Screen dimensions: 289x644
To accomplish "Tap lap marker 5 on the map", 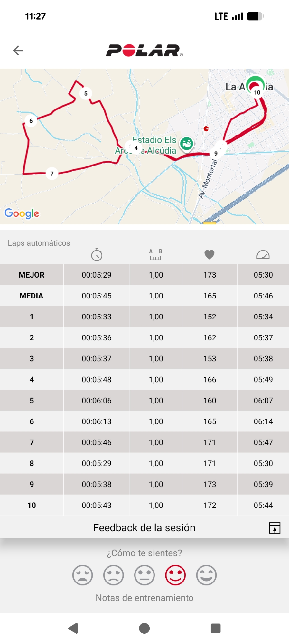I will 86,94.
